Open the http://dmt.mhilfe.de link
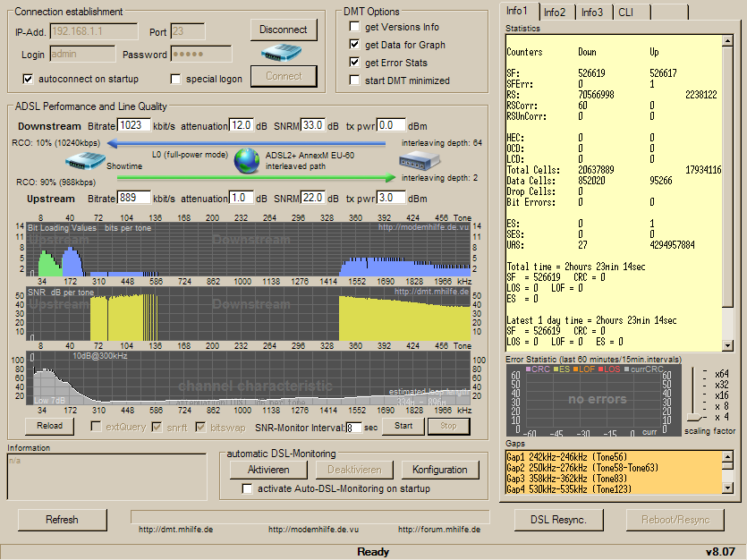The image size is (747, 560). coord(176,530)
